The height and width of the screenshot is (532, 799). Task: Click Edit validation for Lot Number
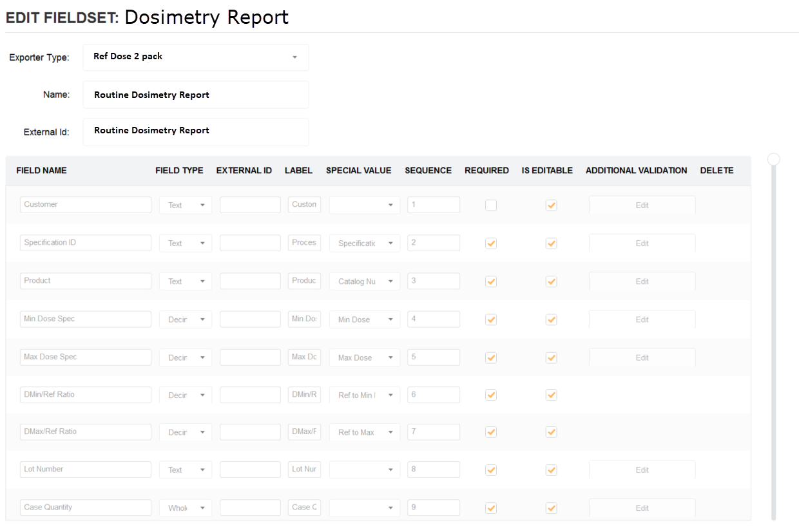coord(642,470)
